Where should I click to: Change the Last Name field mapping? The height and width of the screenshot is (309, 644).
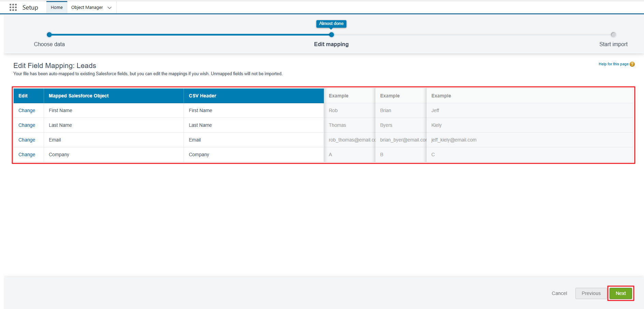tap(27, 125)
